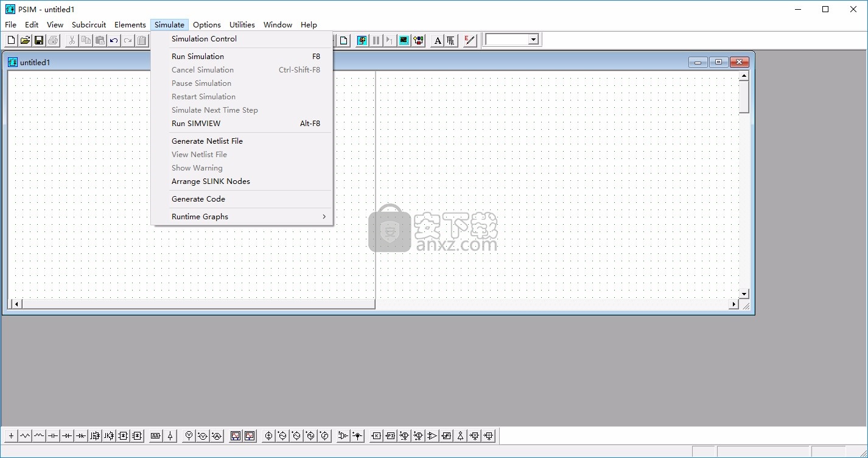Open the File menu

[11, 24]
